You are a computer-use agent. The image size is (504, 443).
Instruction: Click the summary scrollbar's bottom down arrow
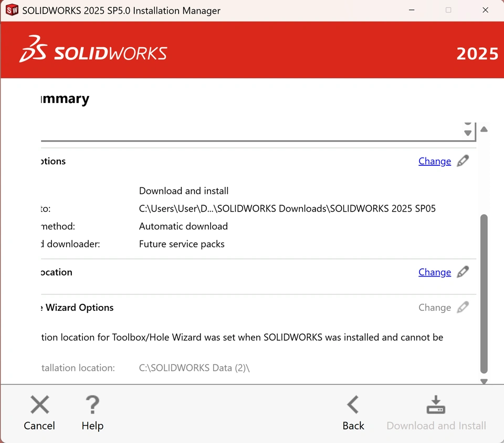click(484, 382)
